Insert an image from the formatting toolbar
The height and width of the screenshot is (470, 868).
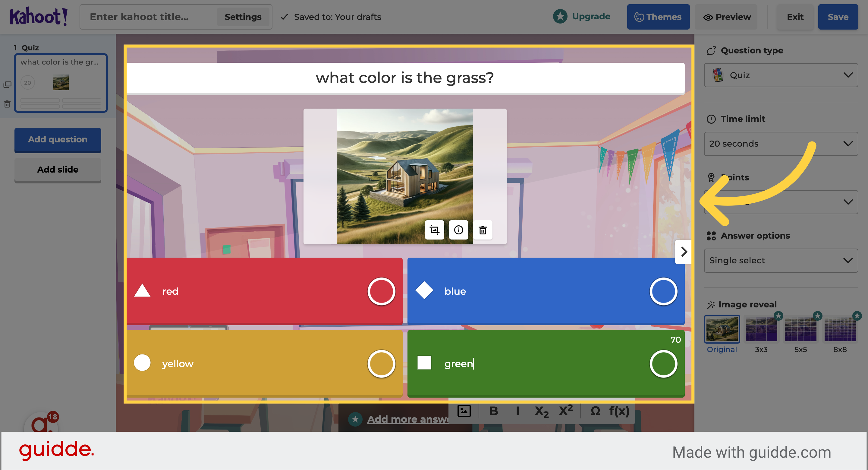pyautogui.click(x=464, y=411)
